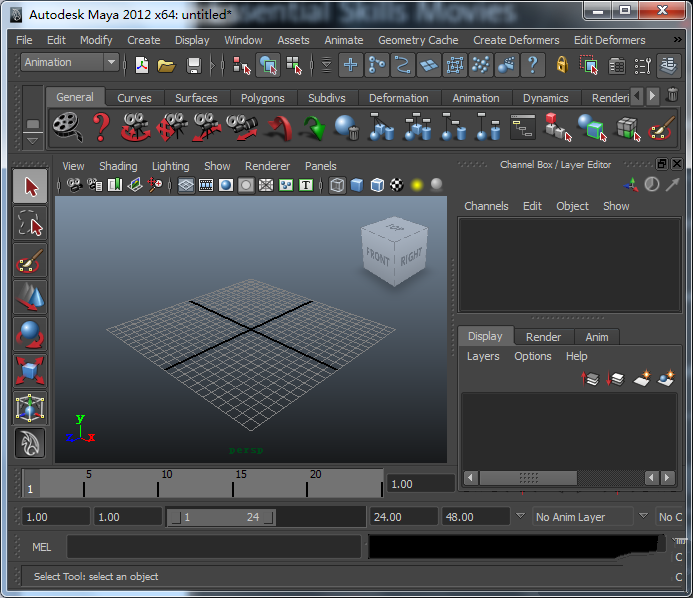Image resolution: width=693 pixels, height=598 pixels.
Task: Open viewport Shading menu
Action: coord(118,166)
